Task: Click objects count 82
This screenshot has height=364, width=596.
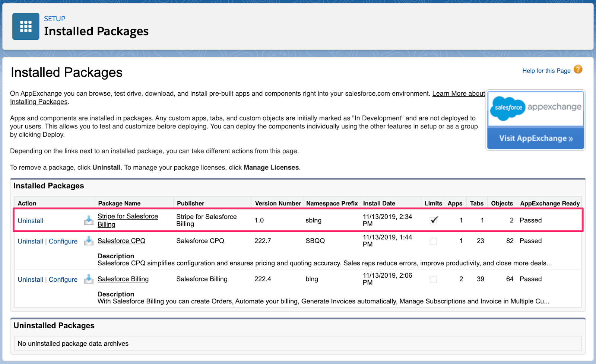Action: (510, 241)
